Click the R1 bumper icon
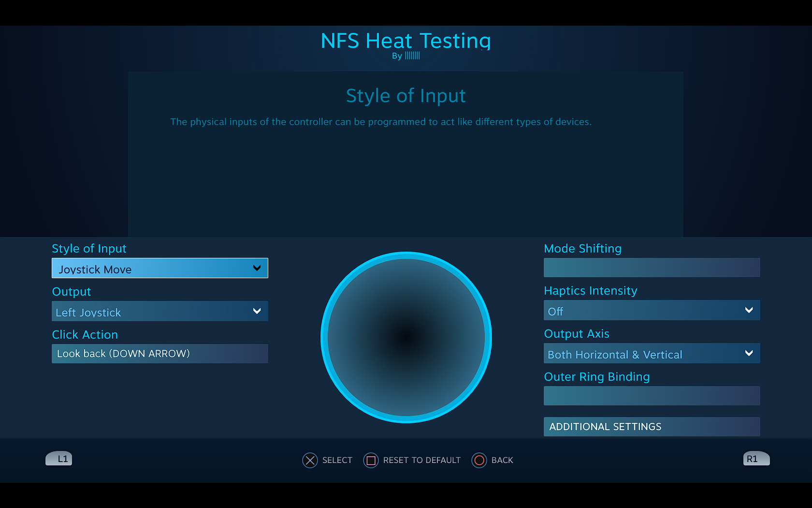Viewport: 812px width, 508px height. (756, 459)
